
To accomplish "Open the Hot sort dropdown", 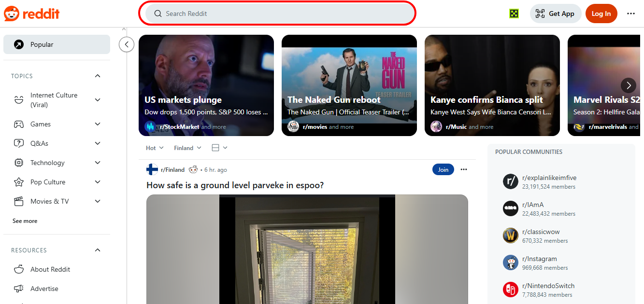I will [x=155, y=148].
